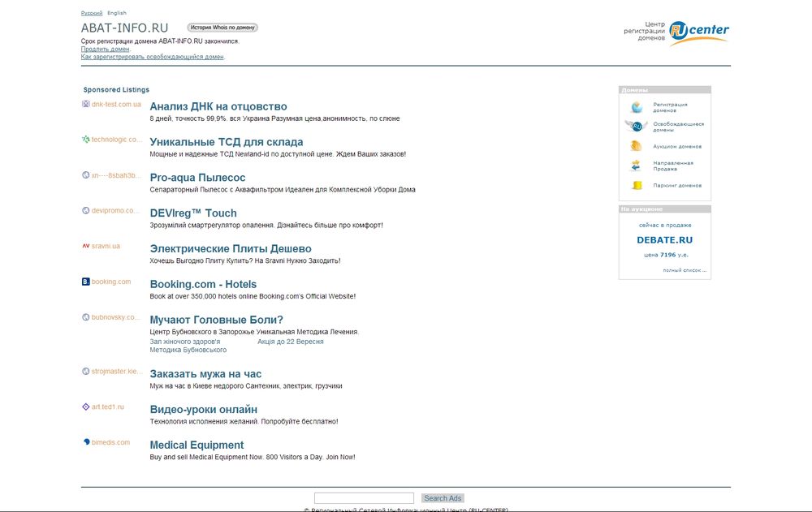Click the Регистрация доменов globe icon
The width and height of the screenshot is (812, 512).
point(637,107)
